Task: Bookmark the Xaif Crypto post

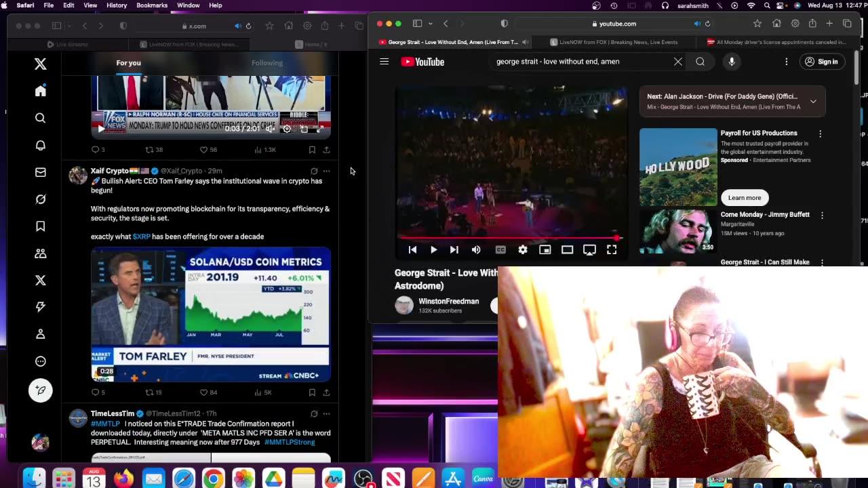Action: 312,392
